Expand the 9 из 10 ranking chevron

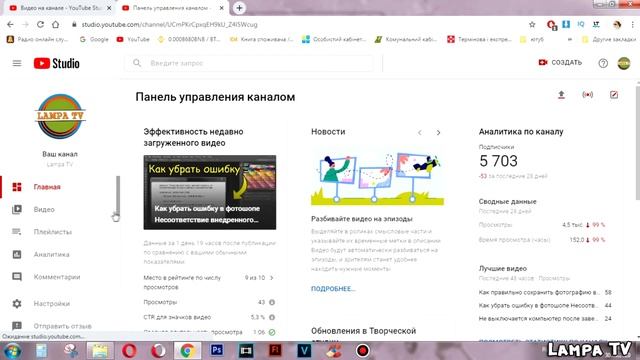click(272, 278)
